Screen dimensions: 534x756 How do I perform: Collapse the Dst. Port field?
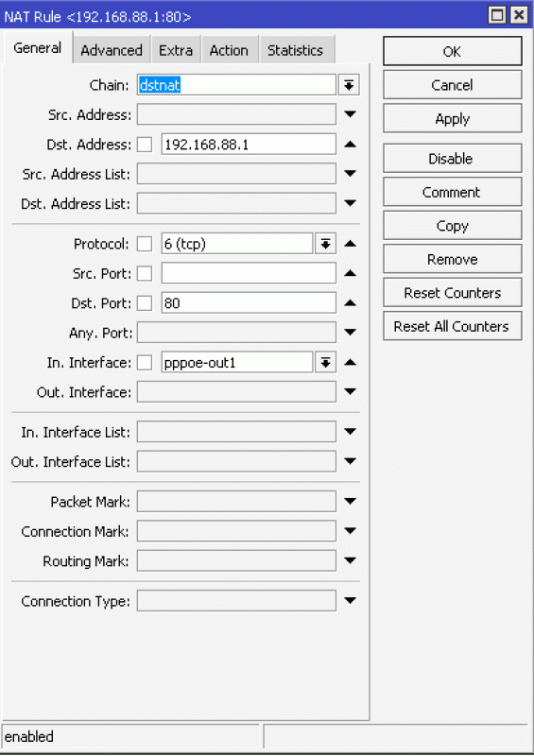(x=351, y=302)
